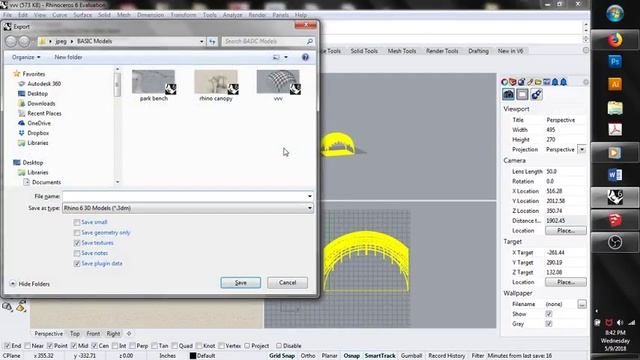
Task: Toggle Grid Snap in status bar
Action: click(282, 356)
